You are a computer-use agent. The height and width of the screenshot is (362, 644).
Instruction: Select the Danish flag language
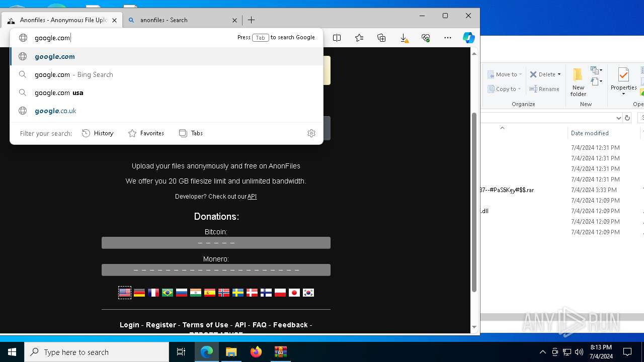coord(252,293)
